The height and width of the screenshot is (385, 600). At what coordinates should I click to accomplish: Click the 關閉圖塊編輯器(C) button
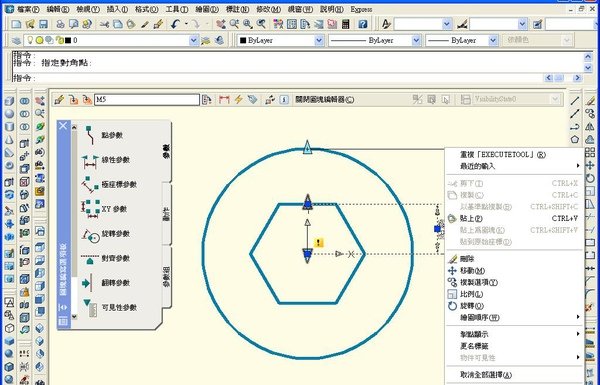pos(324,100)
